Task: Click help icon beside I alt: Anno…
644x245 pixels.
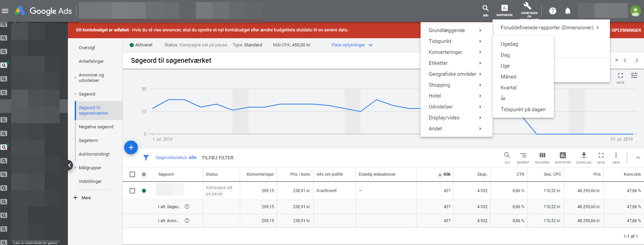Action: 187,220
